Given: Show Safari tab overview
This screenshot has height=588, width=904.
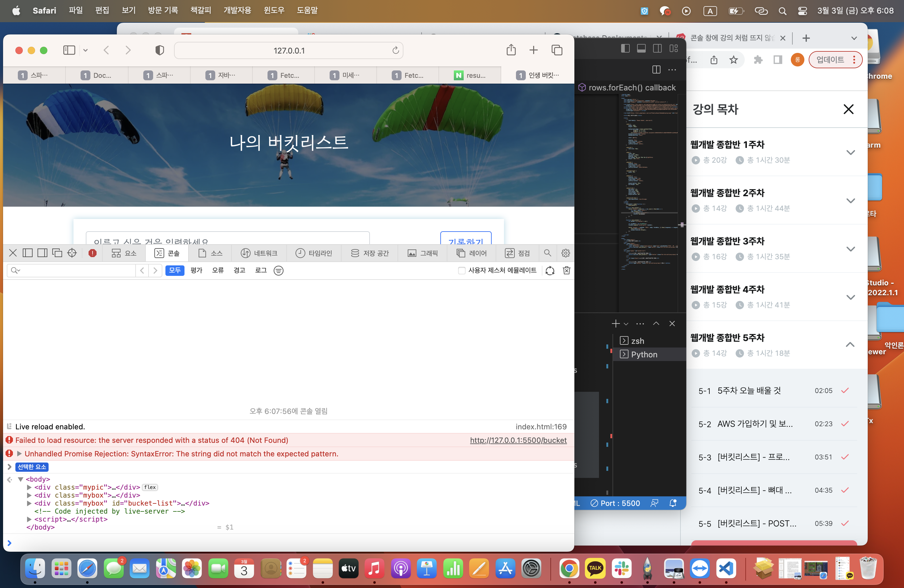Looking at the screenshot, I should click(x=557, y=50).
